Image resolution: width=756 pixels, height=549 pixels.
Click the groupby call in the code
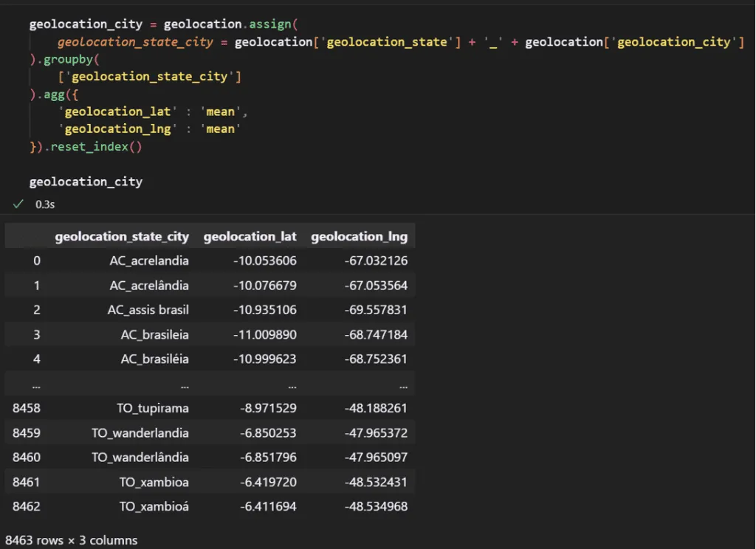pyautogui.click(x=68, y=60)
